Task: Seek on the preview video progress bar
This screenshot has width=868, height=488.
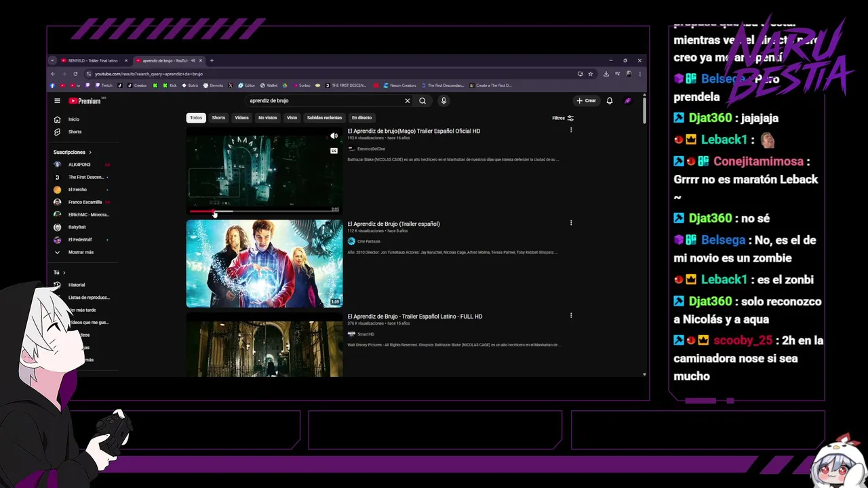Action: pos(264,211)
